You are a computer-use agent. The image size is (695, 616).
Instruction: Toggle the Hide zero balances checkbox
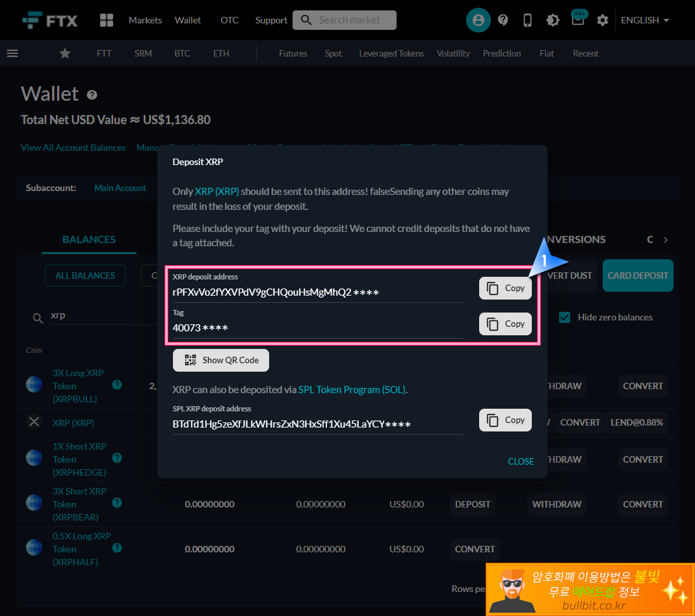(565, 318)
